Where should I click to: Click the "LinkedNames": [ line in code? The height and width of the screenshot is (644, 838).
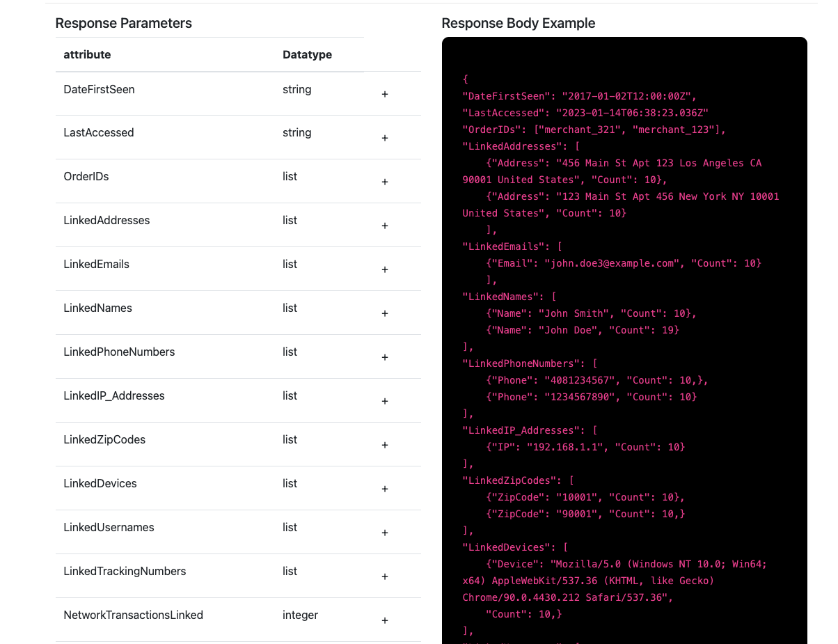[509, 297]
